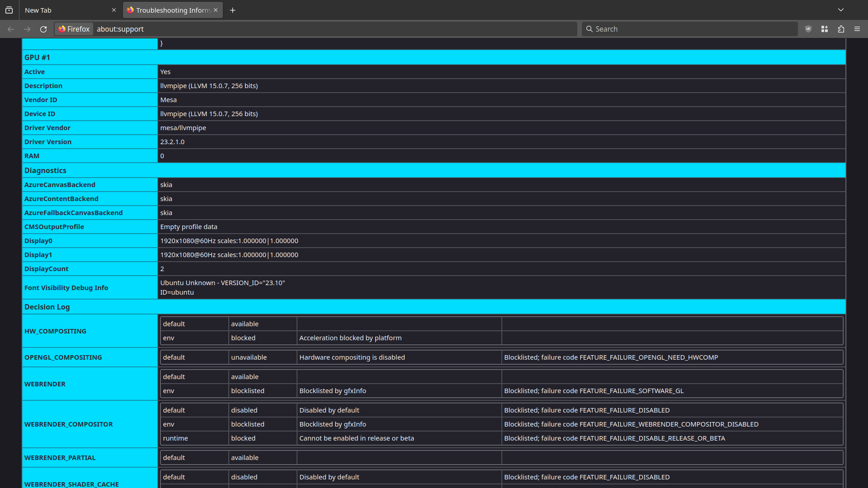Switch to the New Tab tab
868x488 pixels.
click(x=70, y=10)
